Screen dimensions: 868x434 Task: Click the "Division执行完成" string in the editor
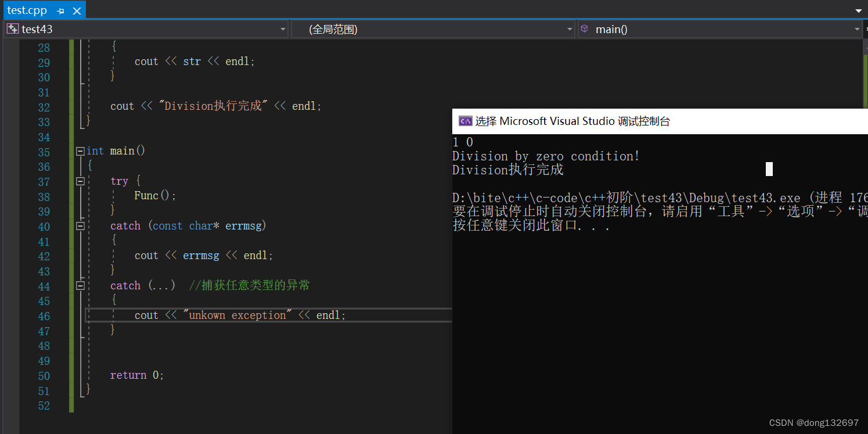click(x=213, y=106)
